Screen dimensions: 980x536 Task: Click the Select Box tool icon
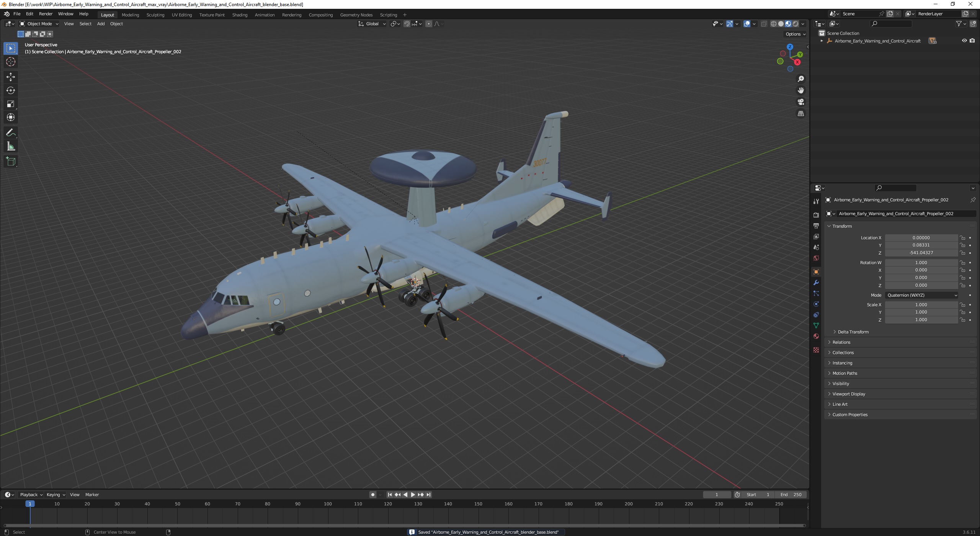click(11, 48)
